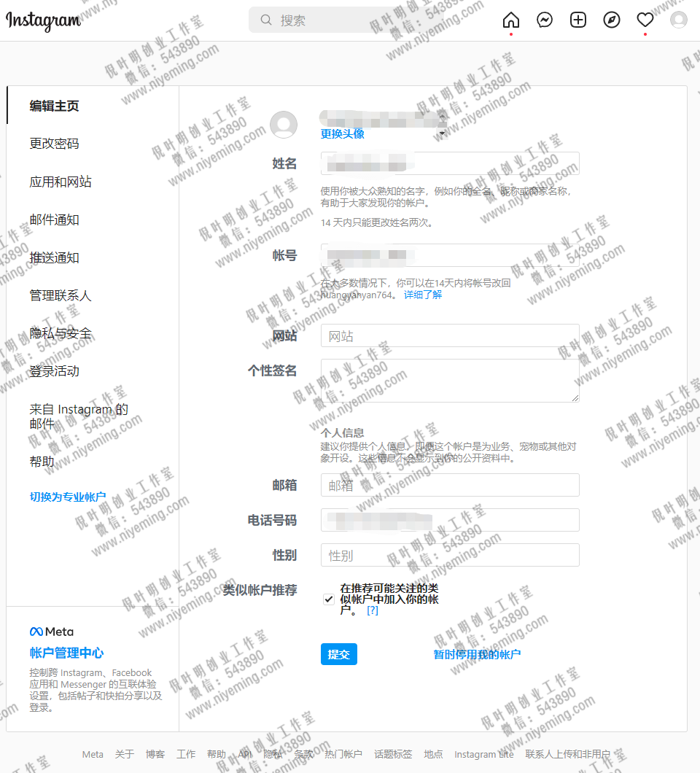Click the Meta logo in sidebar
This screenshot has height=773, width=700.
coord(51,632)
